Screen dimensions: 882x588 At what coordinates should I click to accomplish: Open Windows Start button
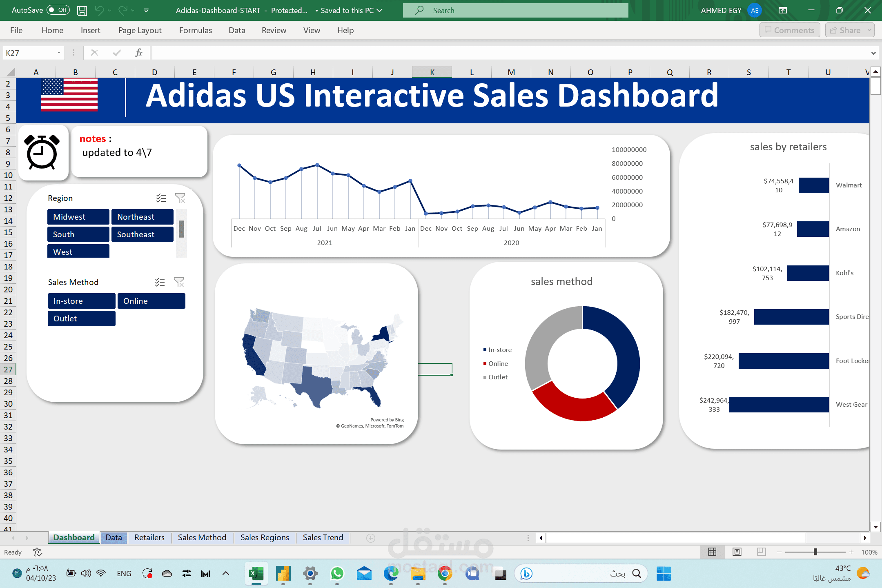[663, 574]
